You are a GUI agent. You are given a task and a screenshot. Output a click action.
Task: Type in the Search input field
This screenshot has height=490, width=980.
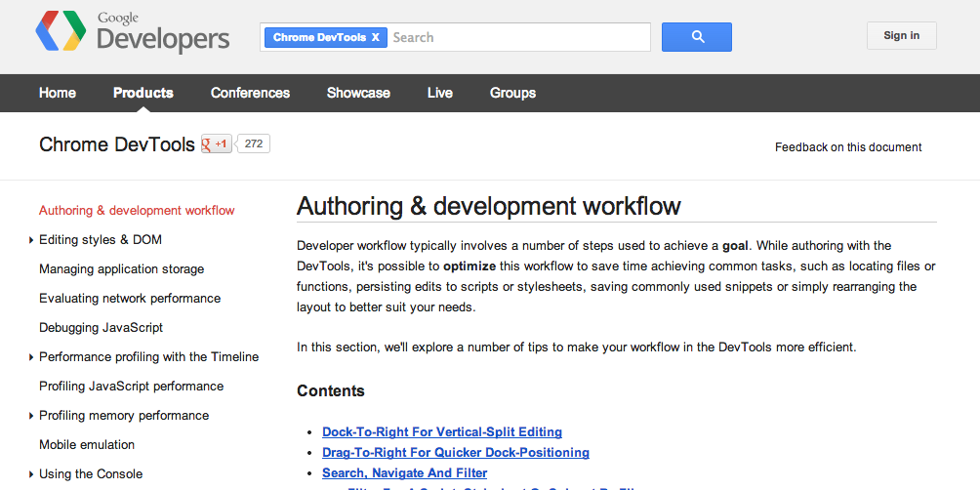517,37
